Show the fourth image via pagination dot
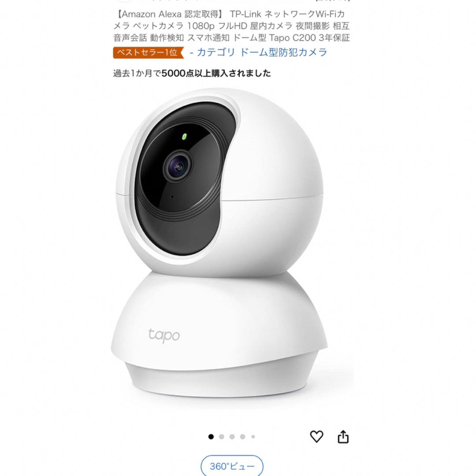The height and width of the screenshot is (476, 476). point(242,436)
